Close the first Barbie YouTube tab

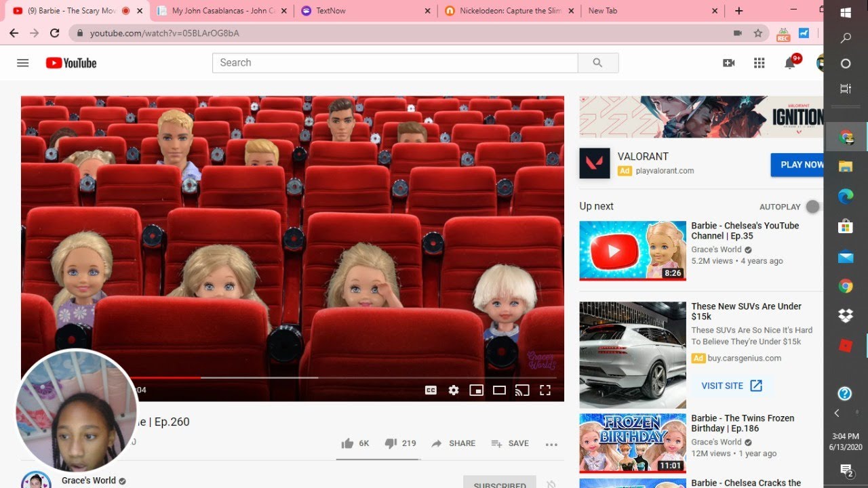pyautogui.click(x=140, y=11)
